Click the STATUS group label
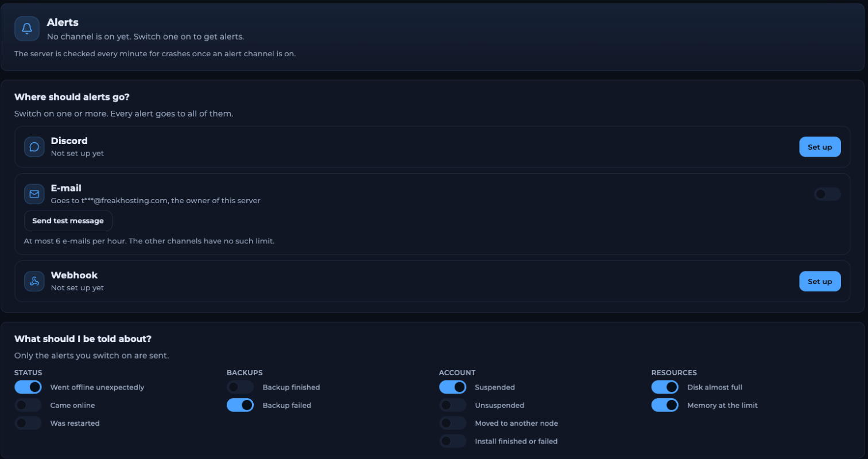868x459 pixels. coord(28,373)
